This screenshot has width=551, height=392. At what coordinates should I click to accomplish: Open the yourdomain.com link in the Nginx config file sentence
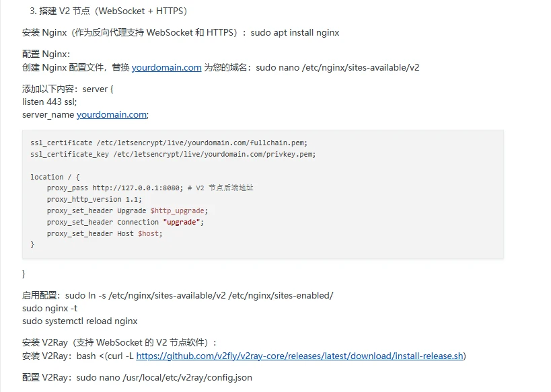(x=166, y=67)
